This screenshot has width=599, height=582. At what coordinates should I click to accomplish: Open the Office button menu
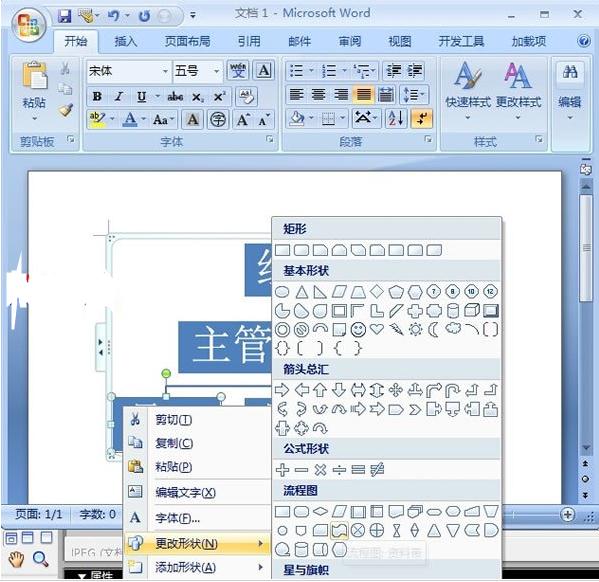pos(29,26)
